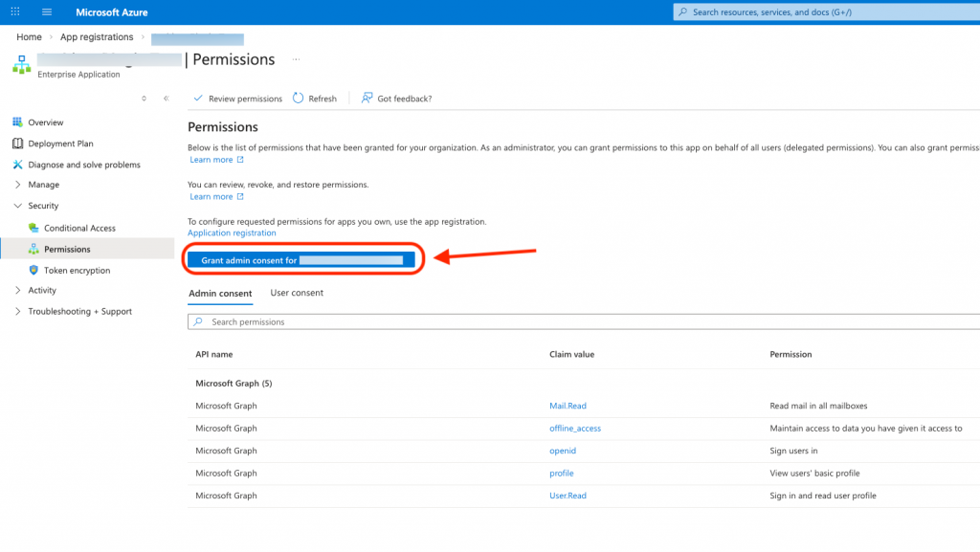Click the API name column header

pyautogui.click(x=213, y=354)
